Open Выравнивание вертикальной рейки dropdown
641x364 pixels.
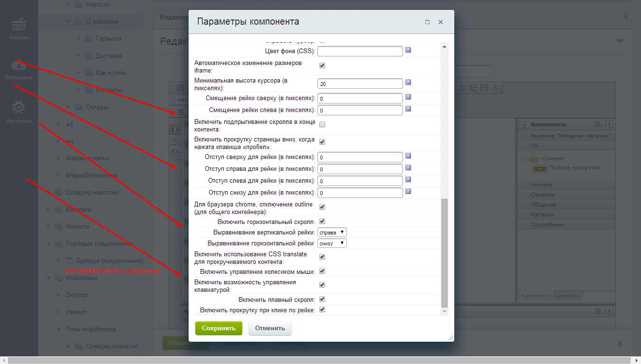332,233
